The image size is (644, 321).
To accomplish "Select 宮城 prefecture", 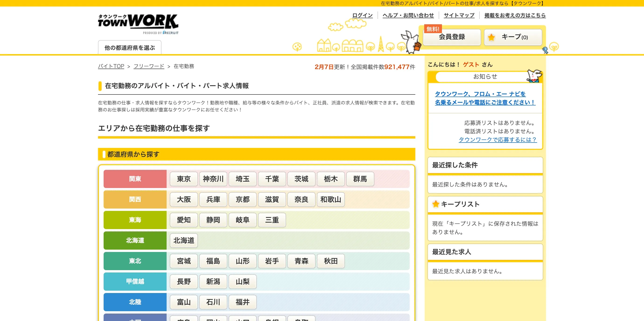I will (x=184, y=261).
